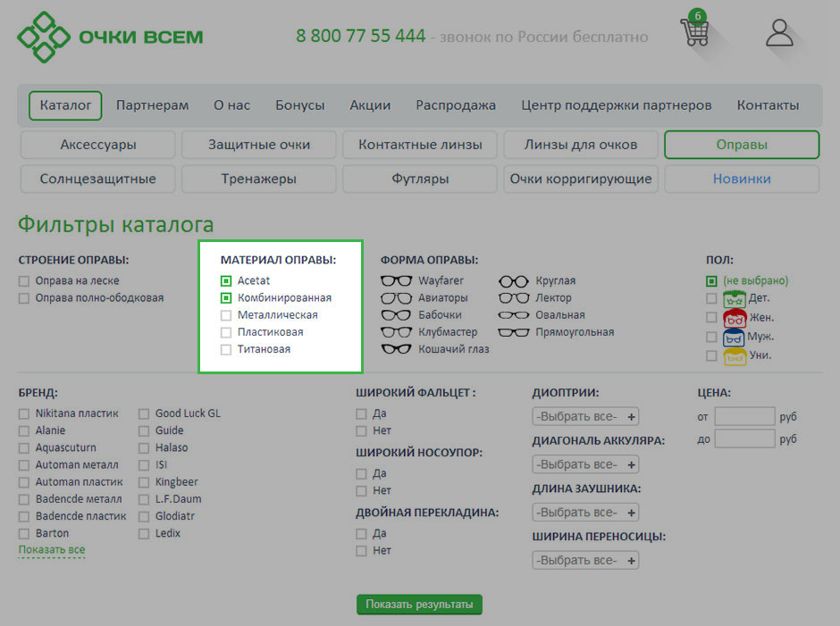Choose the Авиаторы frame shape icon

(397, 298)
